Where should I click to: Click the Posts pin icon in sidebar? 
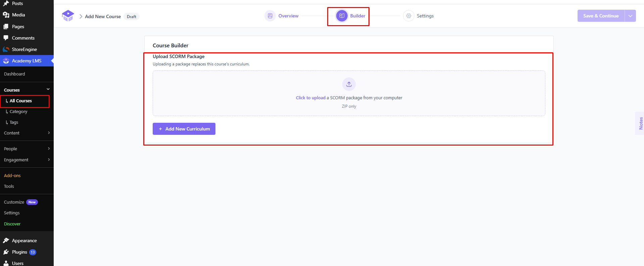point(6,3)
